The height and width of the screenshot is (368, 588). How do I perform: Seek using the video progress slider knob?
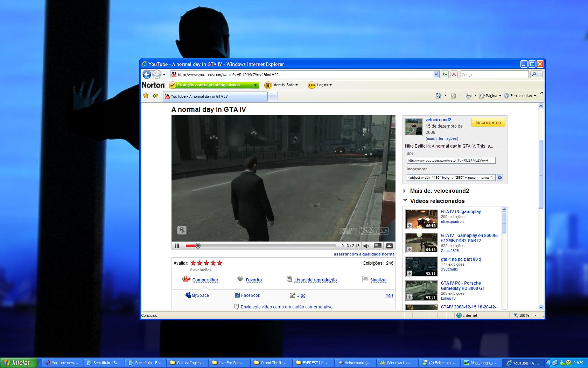198,246
